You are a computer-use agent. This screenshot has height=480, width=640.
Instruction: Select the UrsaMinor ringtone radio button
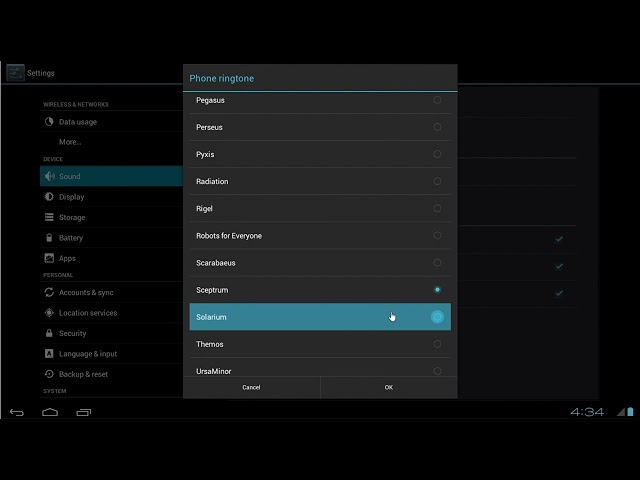(437, 371)
